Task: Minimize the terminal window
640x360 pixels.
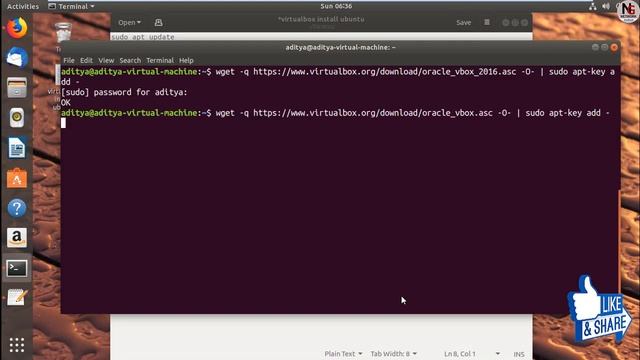Action: [595, 47]
